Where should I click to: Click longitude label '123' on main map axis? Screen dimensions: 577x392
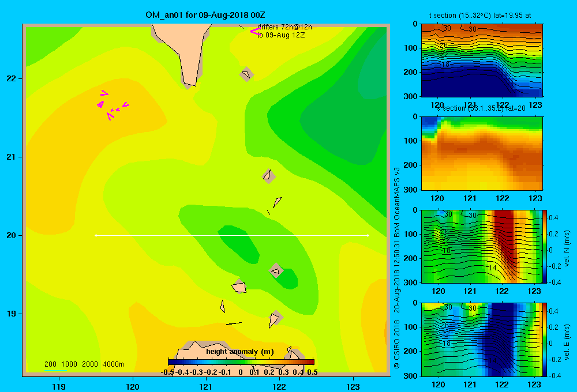pyautogui.click(x=353, y=386)
